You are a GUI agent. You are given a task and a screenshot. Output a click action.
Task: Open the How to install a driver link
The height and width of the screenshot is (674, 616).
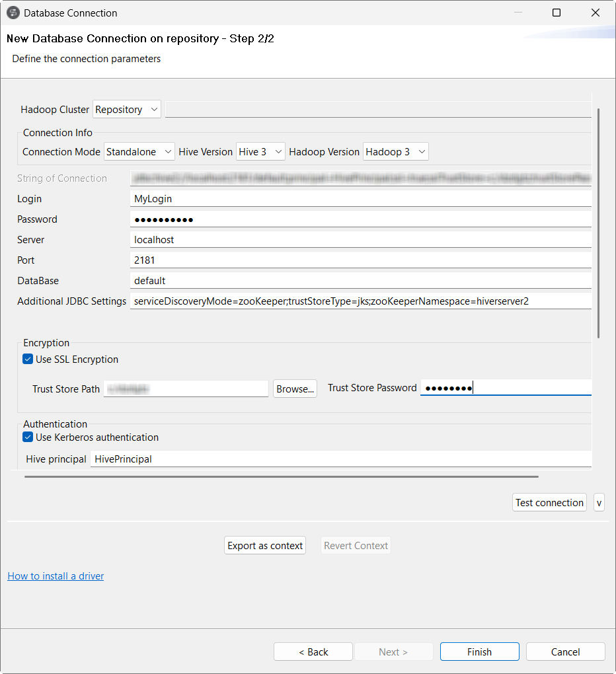(55, 576)
